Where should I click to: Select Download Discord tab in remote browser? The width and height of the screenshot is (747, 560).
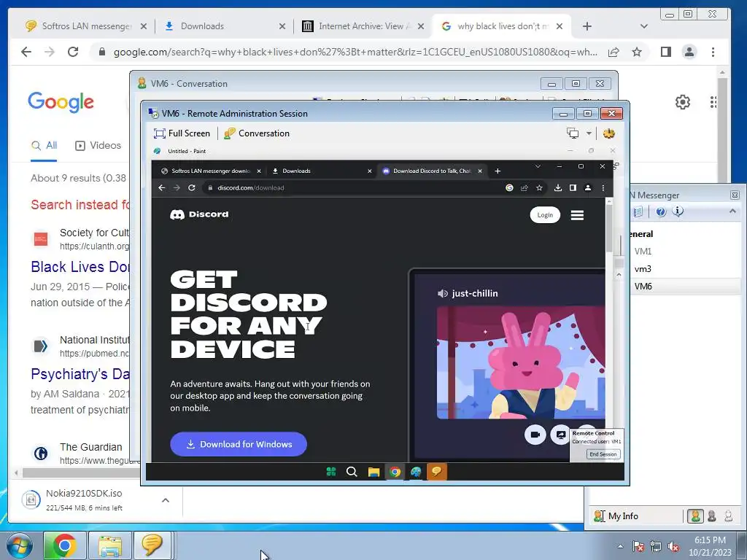coord(433,171)
